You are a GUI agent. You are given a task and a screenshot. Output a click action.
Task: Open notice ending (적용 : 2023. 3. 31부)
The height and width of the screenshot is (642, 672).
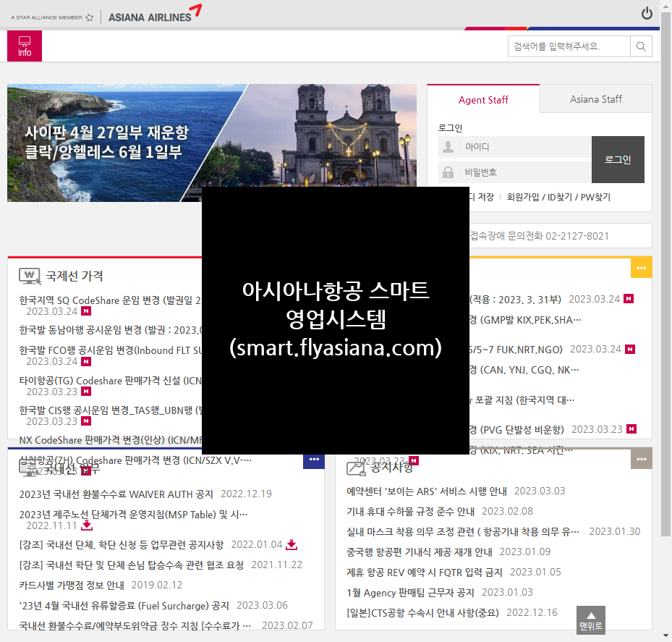516,300
